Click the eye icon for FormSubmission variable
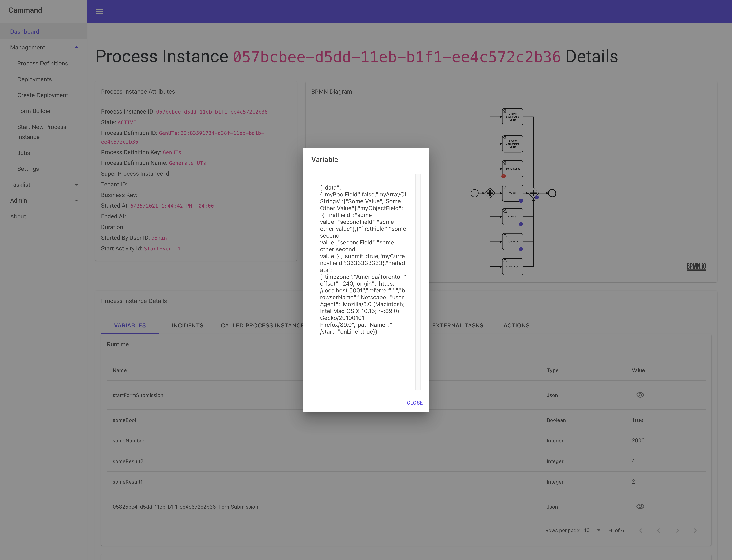Image resolution: width=732 pixels, height=560 pixels. click(640, 506)
